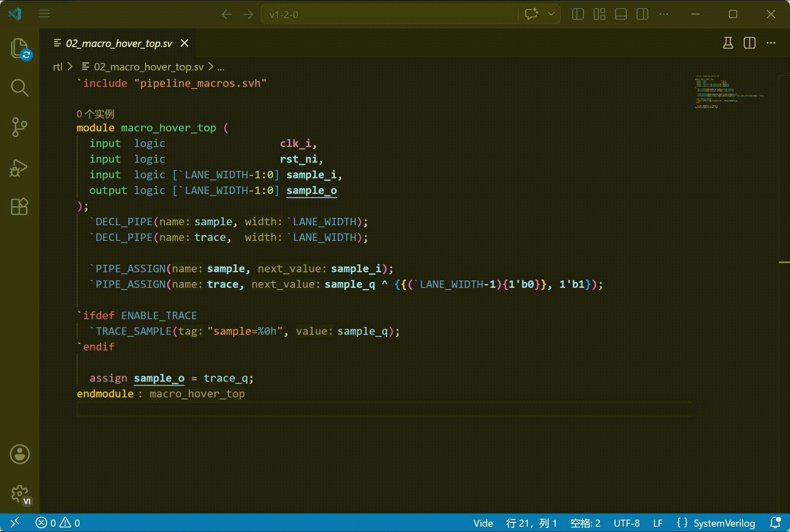Change indentation via '空格: 2'
The height and width of the screenshot is (532, 790).
click(x=585, y=523)
